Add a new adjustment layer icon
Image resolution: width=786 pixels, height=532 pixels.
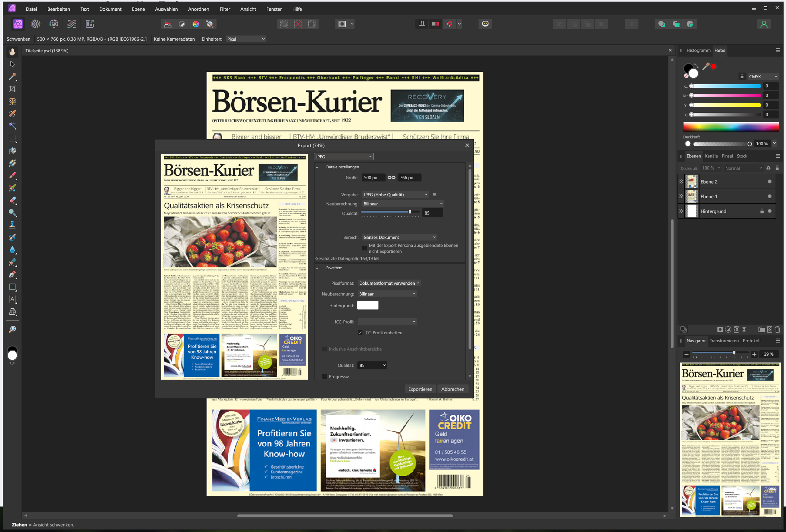coord(728,329)
